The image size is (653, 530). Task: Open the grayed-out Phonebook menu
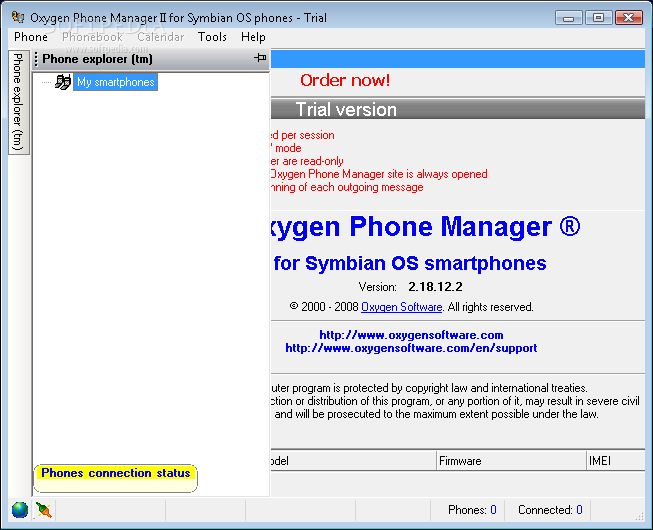[92, 37]
